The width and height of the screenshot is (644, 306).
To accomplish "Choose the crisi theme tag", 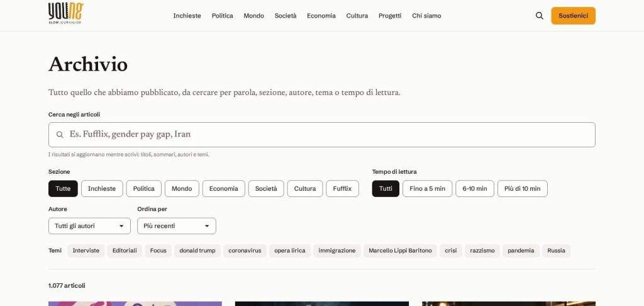I will point(450,251).
